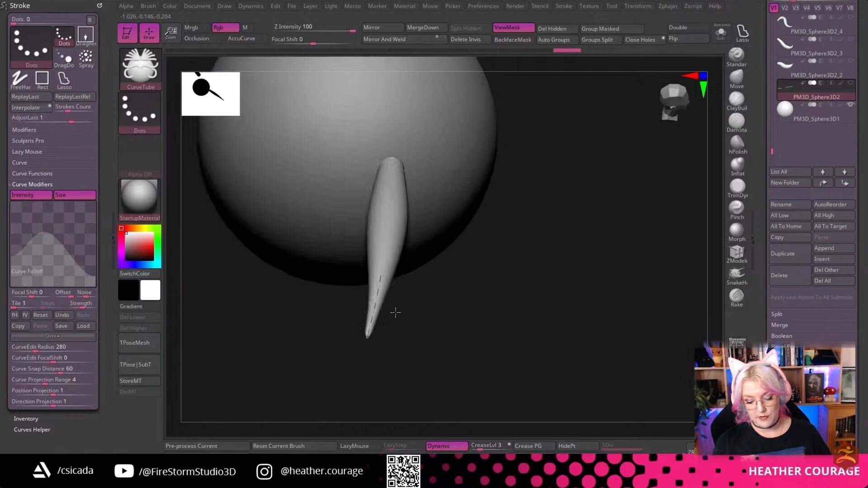The height and width of the screenshot is (488, 868).
Task: Open the Brush menu
Action: 148,6
